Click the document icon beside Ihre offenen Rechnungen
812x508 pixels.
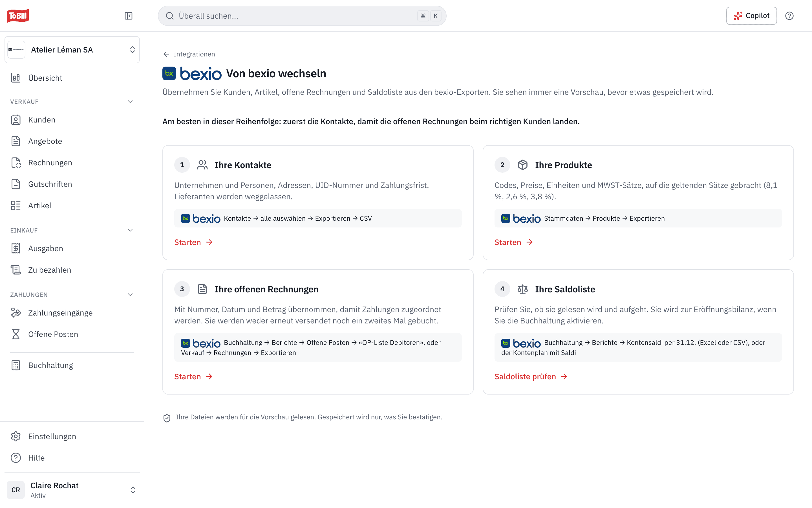pyautogui.click(x=202, y=289)
